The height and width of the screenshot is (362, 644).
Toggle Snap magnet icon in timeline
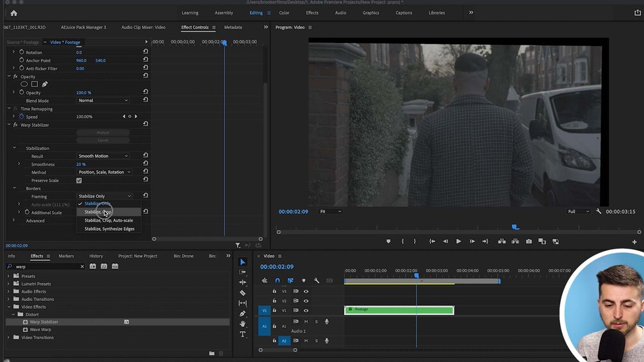[277, 281]
